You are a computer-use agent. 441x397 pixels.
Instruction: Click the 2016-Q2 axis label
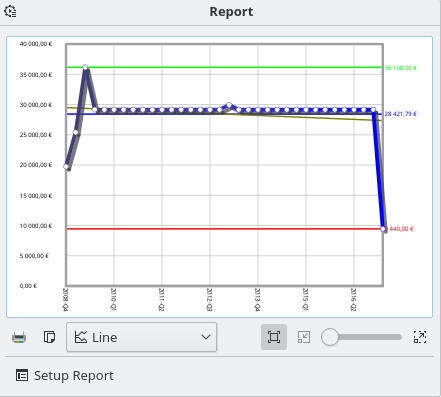tap(353, 299)
